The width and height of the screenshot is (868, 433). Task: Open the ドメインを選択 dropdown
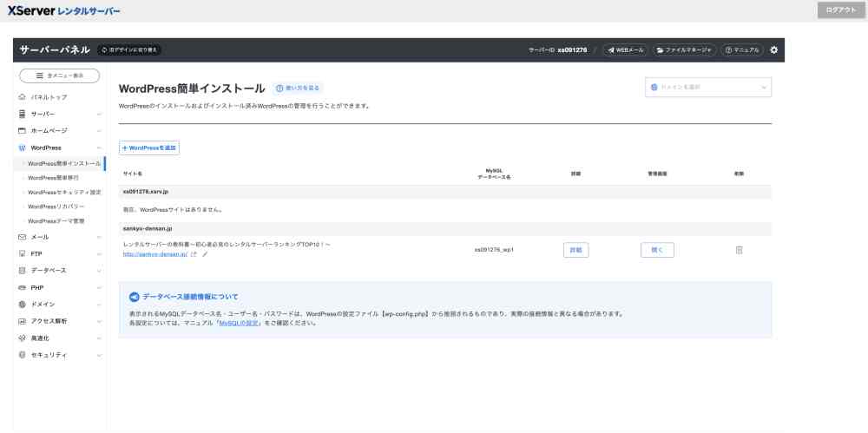pyautogui.click(x=707, y=88)
